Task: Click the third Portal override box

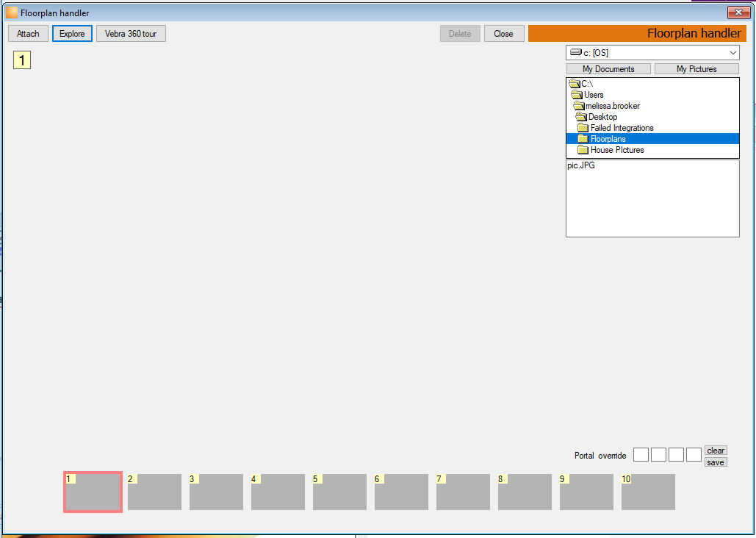Action: pyautogui.click(x=676, y=454)
